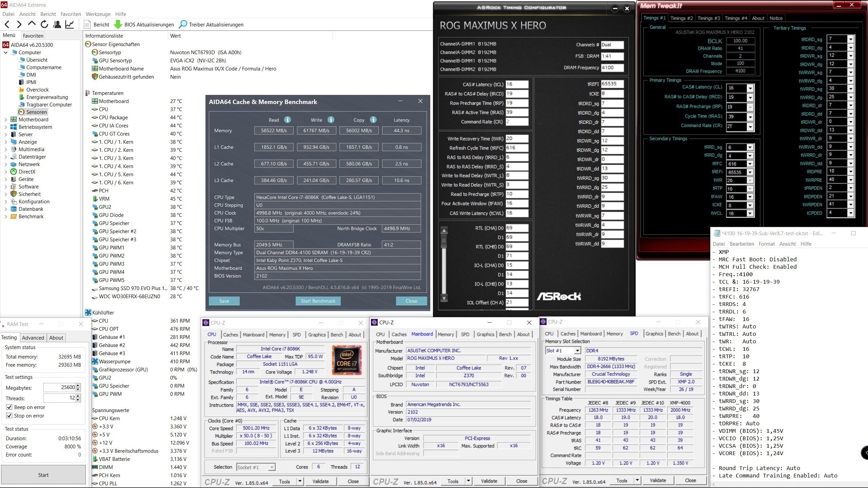Open tRDRD_sg dropdown in Mem TweakIt

click(x=850, y=39)
